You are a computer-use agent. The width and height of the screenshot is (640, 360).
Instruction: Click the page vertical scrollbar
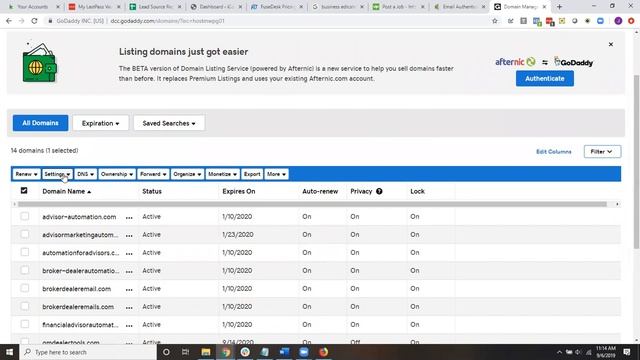(x=636, y=161)
